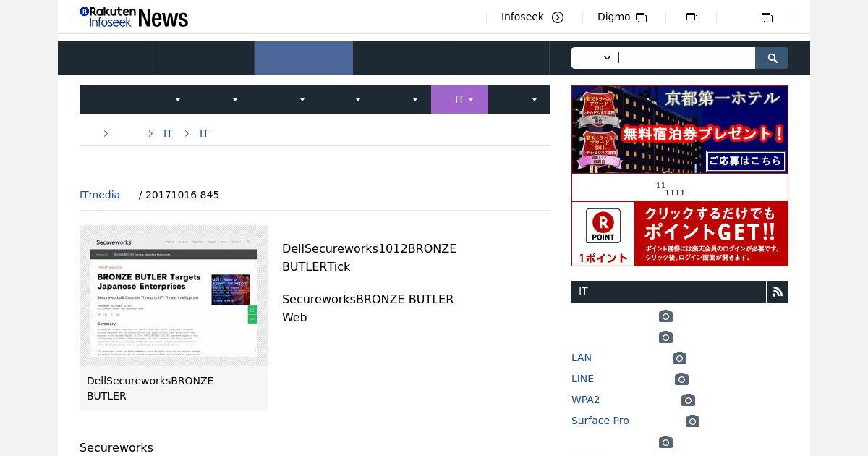This screenshot has width=868, height=456.
Task: Click inside the search text field
Action: pos(686,58)
